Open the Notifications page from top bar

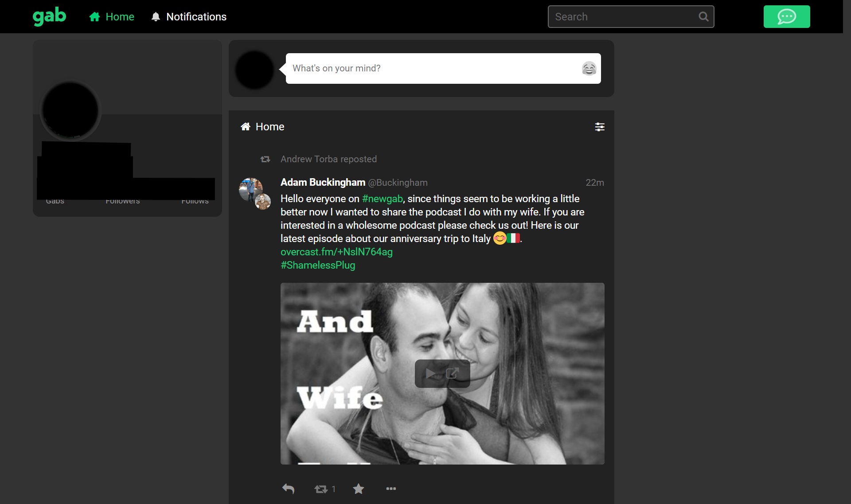196,16
